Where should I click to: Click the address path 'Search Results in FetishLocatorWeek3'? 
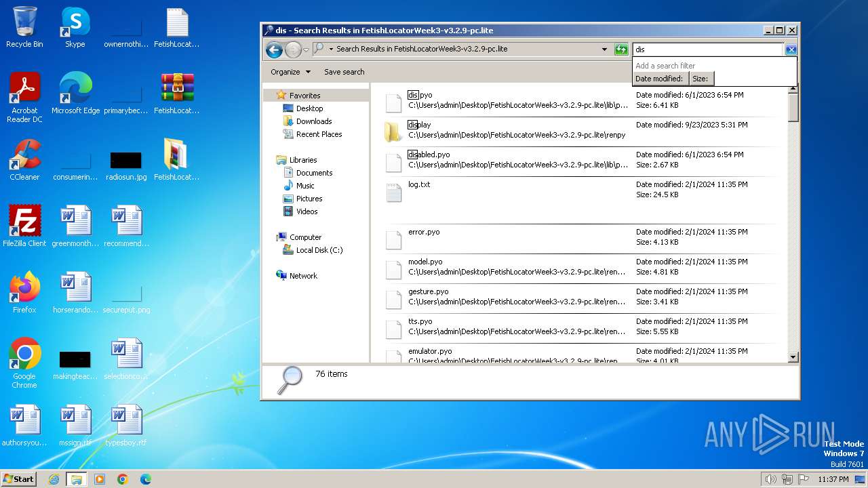pos(422,49)
